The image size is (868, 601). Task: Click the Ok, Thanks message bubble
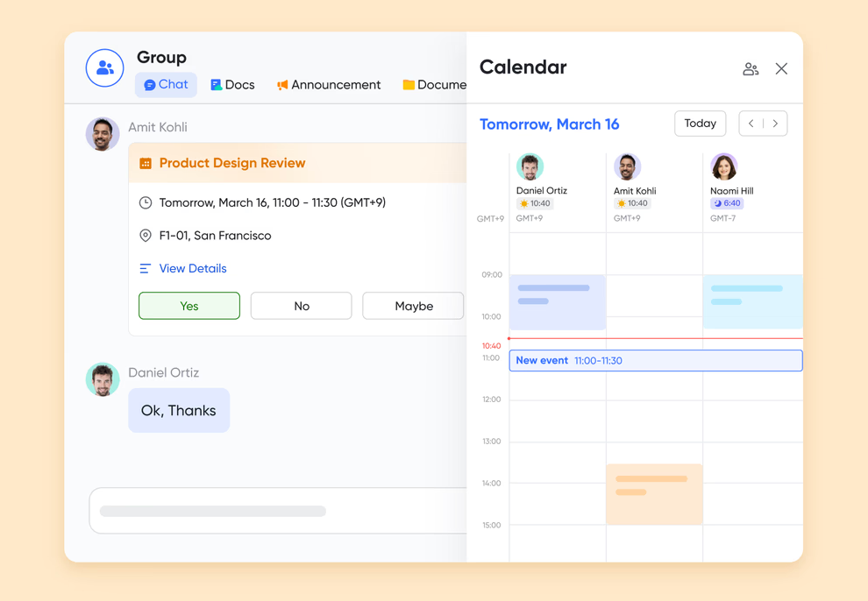point(179,410)
